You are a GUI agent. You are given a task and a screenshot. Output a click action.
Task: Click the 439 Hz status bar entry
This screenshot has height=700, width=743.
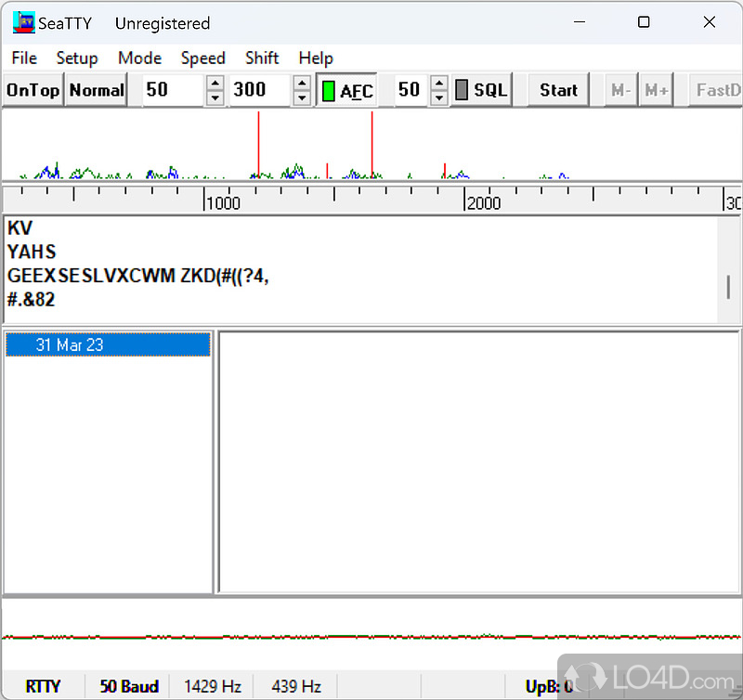pyautogui.click(x=296, y=686)
